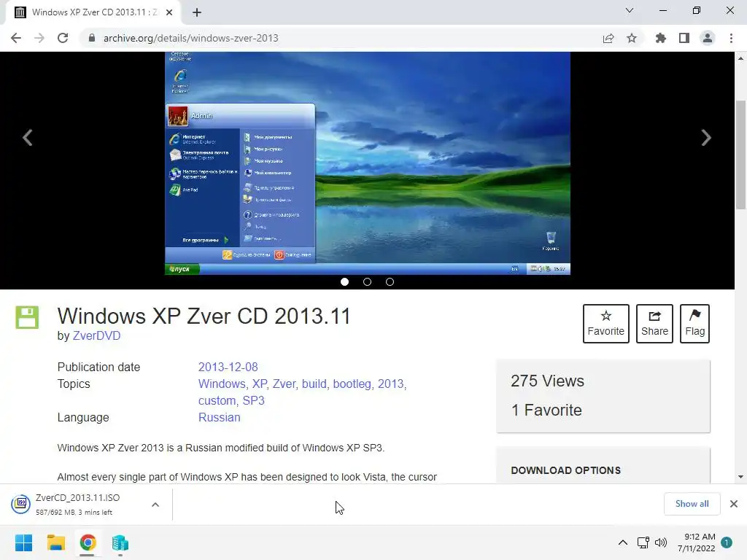Click the scrollbar down arrow
This screenshot has width=747, height=560.
point(740,477)
